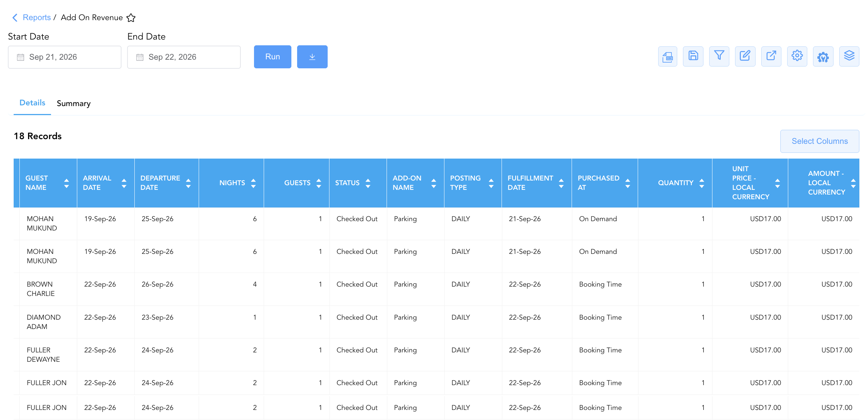Click the gear-with-wrench icon
This screenshot has width=868, height=420.
pyautogui.click(x=823, y=56)
